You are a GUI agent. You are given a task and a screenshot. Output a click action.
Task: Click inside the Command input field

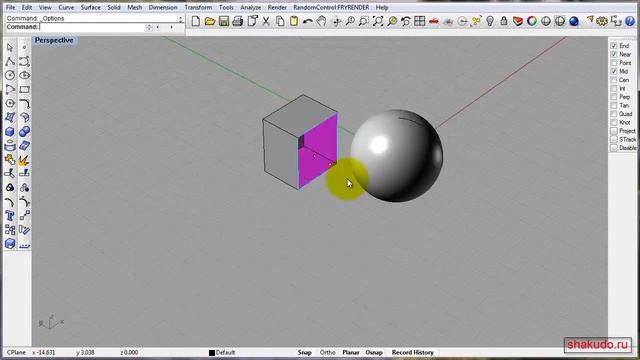tap(93, 27)
